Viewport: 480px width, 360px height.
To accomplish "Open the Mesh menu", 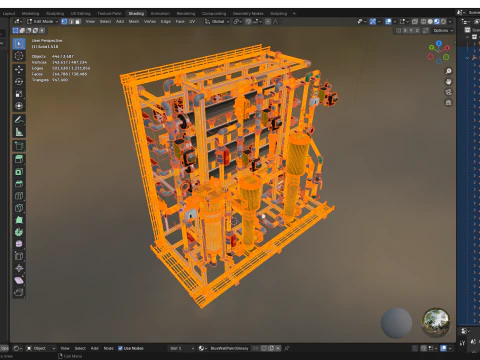I will 134,22.
